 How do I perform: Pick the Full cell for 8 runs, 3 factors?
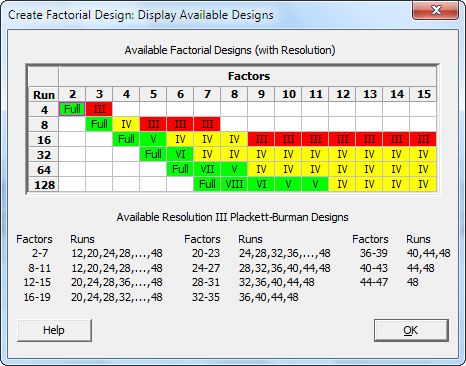tap(99, 124)
